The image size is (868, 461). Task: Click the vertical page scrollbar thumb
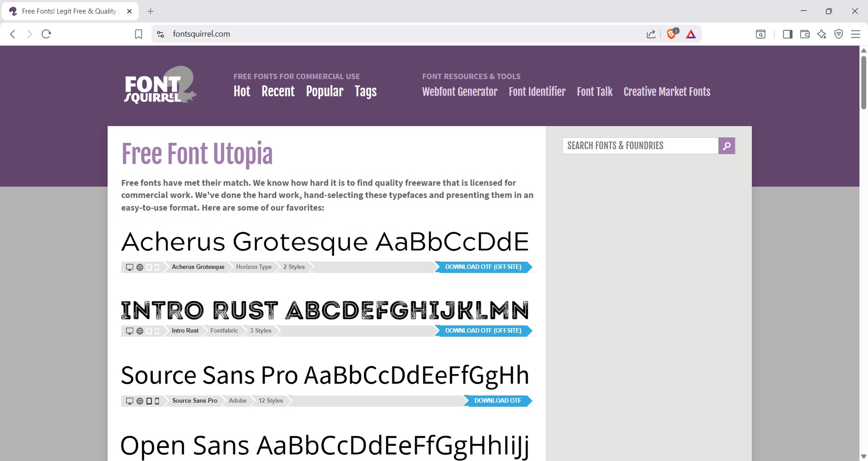coord(863,81)
